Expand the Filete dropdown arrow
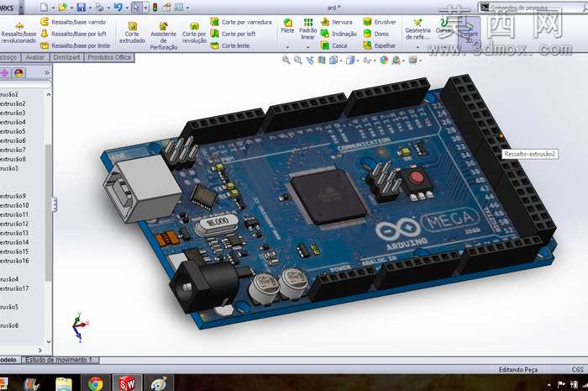The height and width of the screenshot is (391, 588). tap(287, 48)
